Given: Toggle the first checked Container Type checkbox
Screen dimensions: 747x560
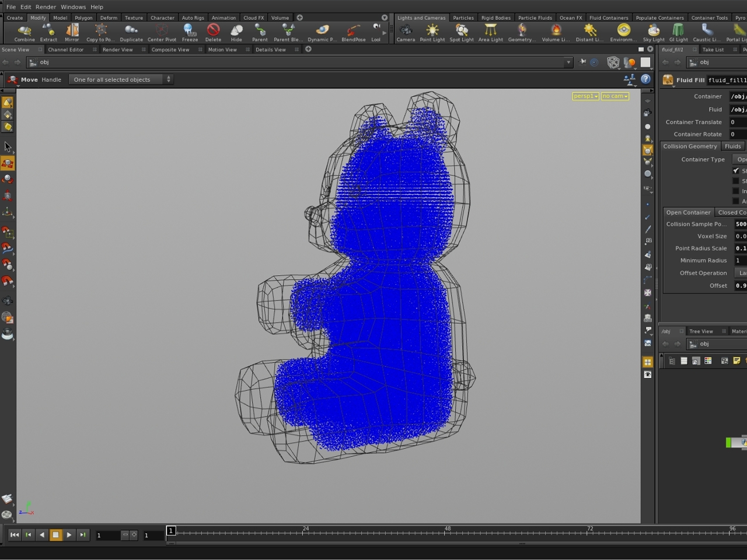Looking at the screenshot, I should (x=736, y=170).
